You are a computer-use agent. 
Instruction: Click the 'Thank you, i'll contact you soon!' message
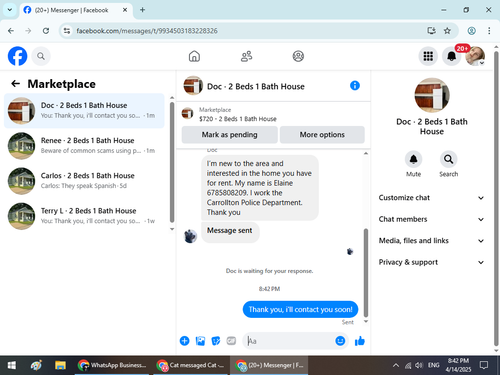(x=300, y=309)
